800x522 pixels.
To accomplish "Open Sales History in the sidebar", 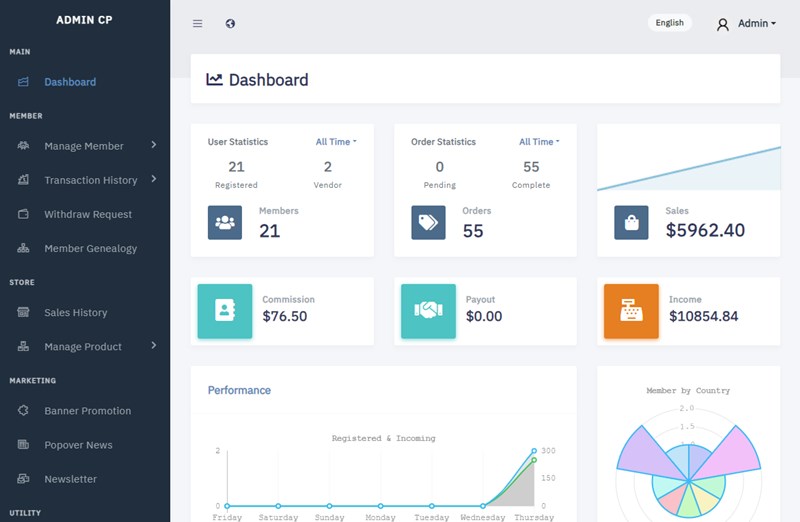I will tap(76, 312).
